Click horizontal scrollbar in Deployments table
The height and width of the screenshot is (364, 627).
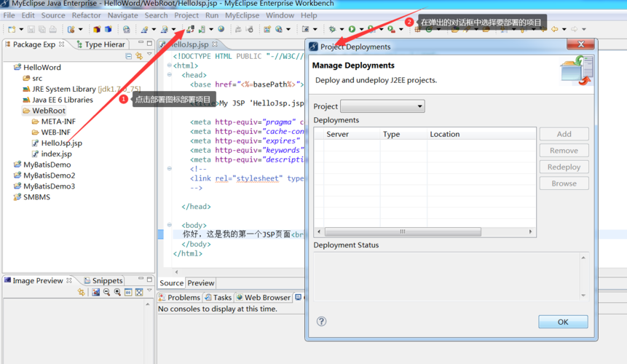point(403,232)
